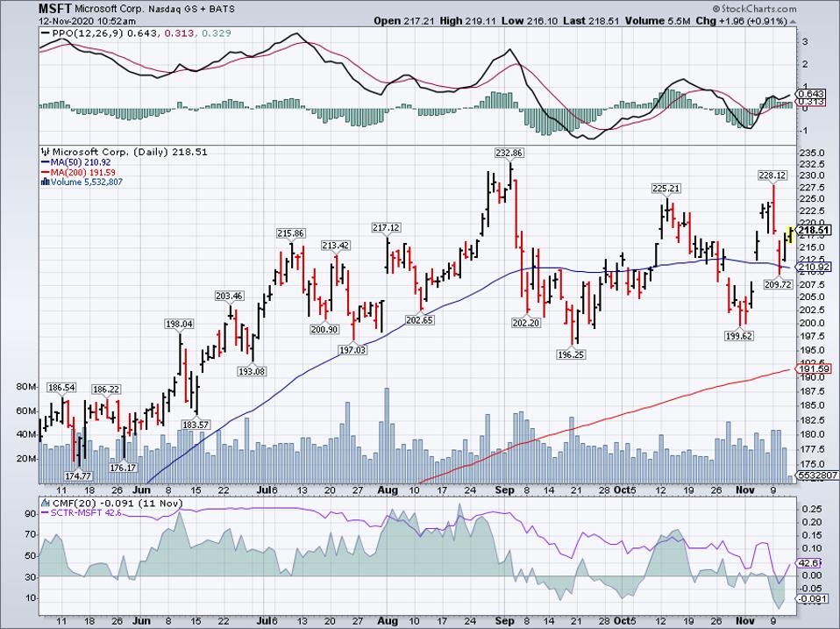Image resolution: width=840 pixels, height=629 pixels.
Task: Select the Open 217.21 quote value
Action: [x=404, y=21]
